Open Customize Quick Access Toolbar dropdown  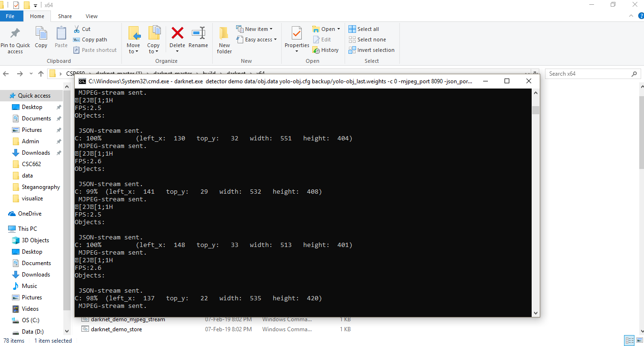[x=35, y=5]
